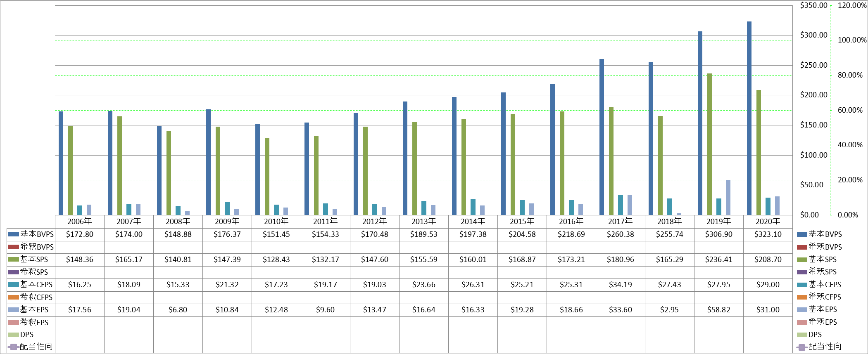This screenshot has width=868, height=354.
Task: Click the 2006年 category label
Action: pyautogui.click(x=79, y=221)
